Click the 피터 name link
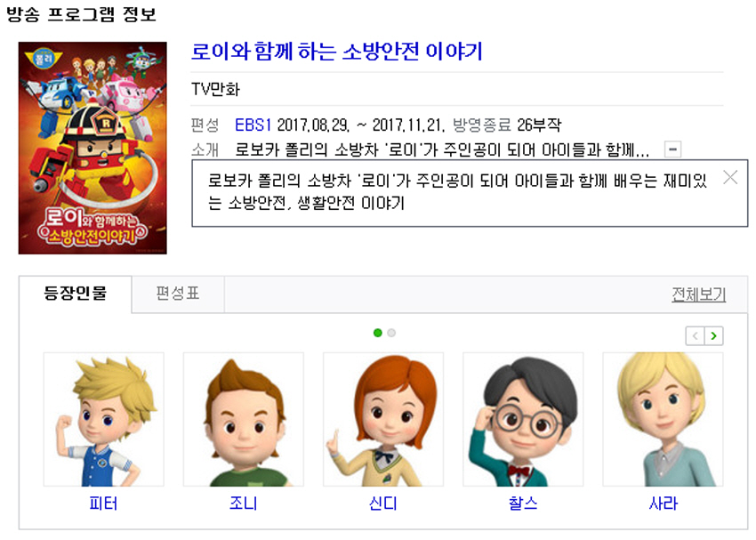This screenshot has height=540, width=756. click(103, 504)
